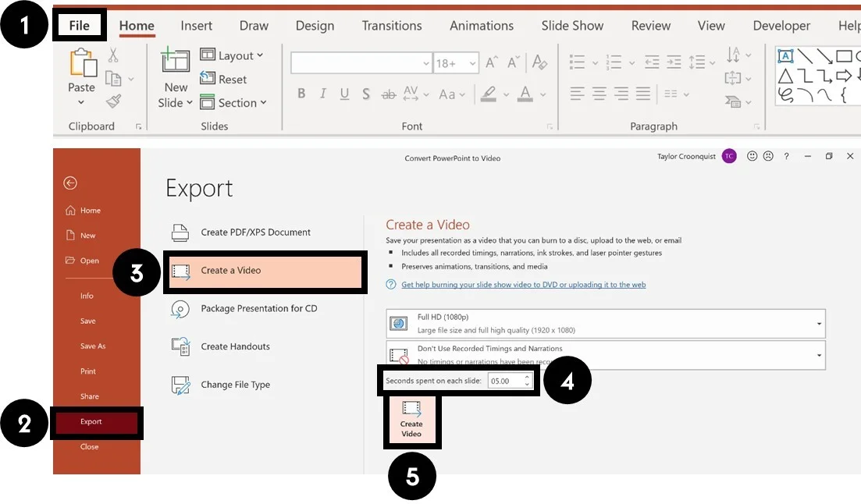Toggle text Shadow
This screenshot has height=504, width=861.
pyautogui.click(x=365, y=94)
